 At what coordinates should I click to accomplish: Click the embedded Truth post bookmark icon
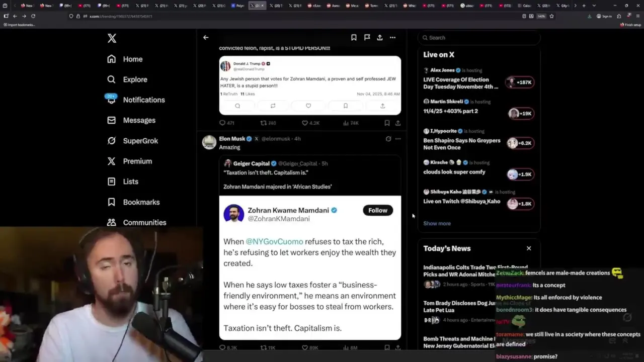pyautogui.click(x=346, y=106)
